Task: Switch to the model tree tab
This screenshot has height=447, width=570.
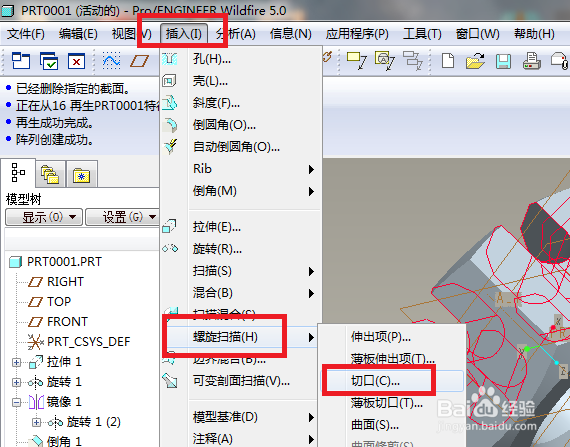Action: point(18,173)
